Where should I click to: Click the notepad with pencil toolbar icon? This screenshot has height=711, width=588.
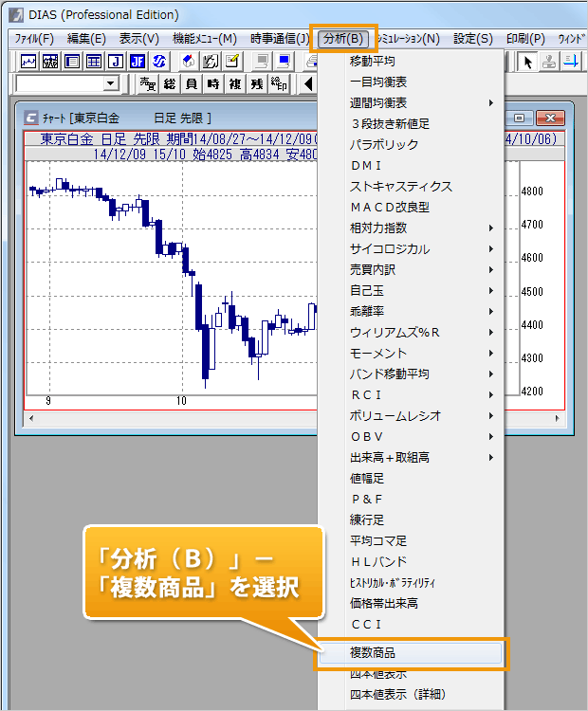231,62
